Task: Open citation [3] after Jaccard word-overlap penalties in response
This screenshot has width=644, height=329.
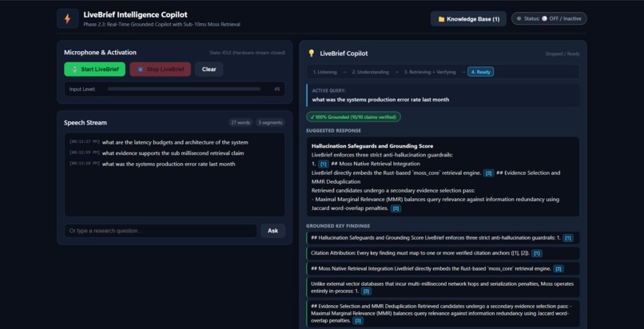Action: pyautogui.click(x=396, y=208)
